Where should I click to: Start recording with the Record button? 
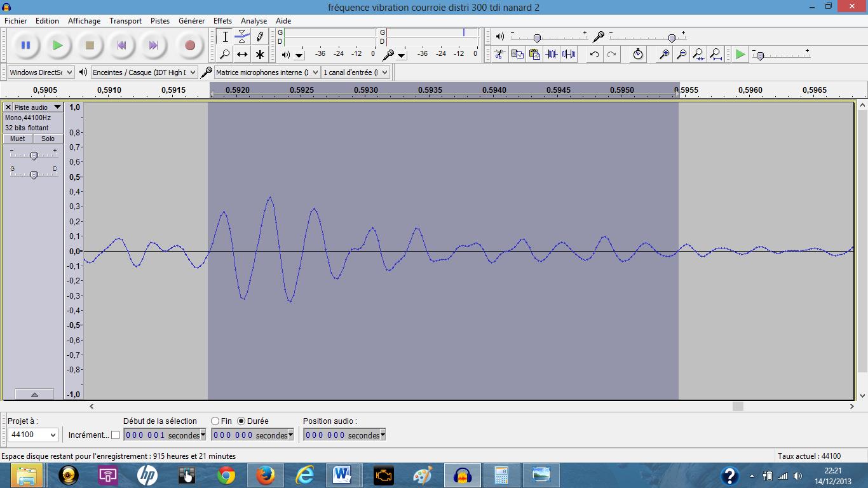tap(189, 45)
